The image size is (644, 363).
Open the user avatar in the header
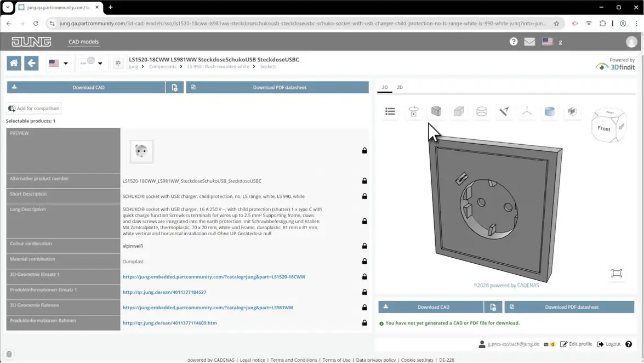[631, 42]
